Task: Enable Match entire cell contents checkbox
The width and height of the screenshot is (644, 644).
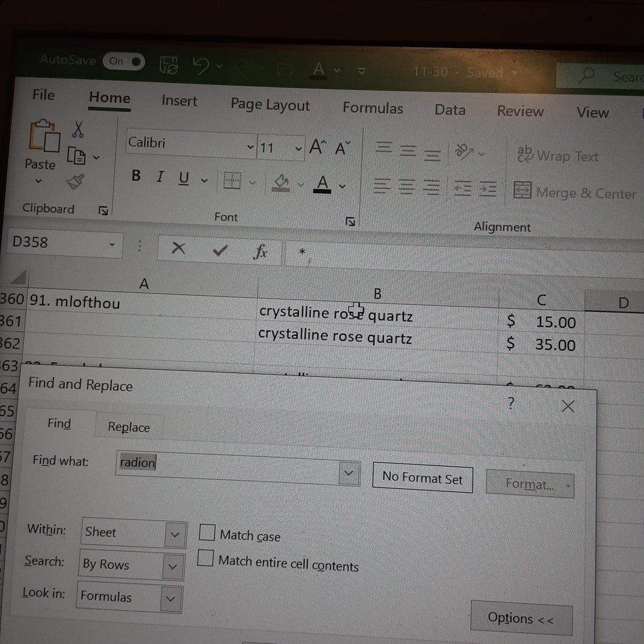Action: 205,558
